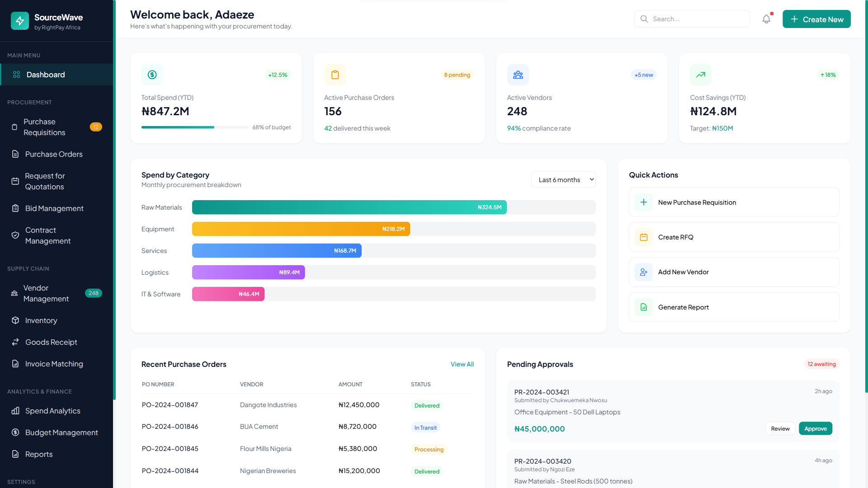Open Purchase Orders in the sidebar
This screenshot has height=488, width=868.
(x=54, y=154)
